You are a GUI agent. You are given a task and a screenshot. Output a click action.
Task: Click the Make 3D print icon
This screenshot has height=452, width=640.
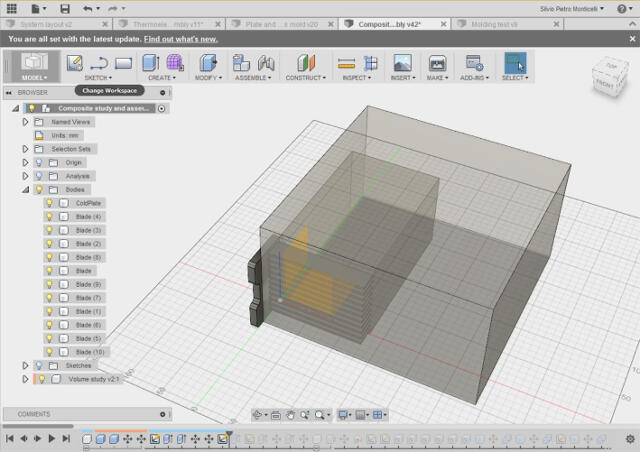point(437,63)
